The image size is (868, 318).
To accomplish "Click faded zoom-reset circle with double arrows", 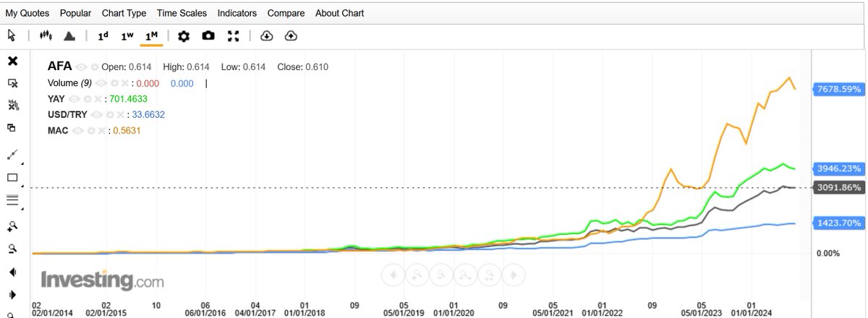I will point(466,275).
